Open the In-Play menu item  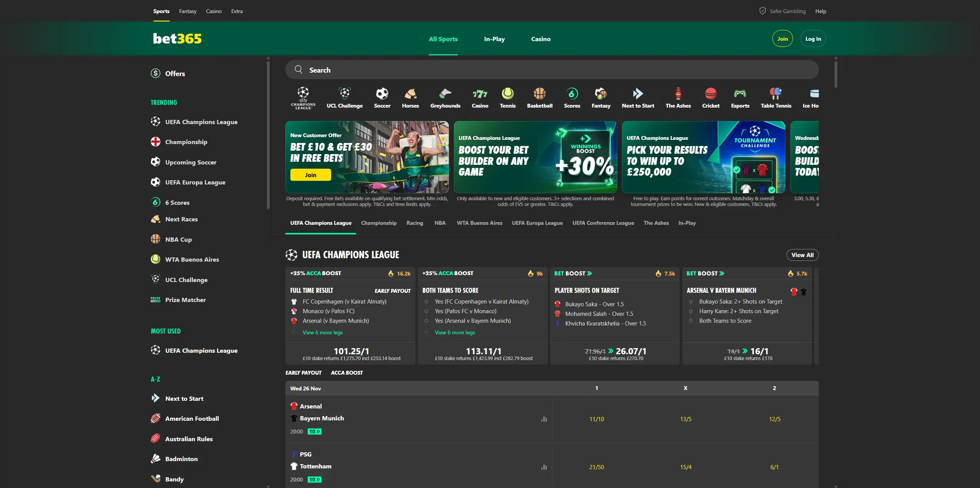[x=494, y=38]
